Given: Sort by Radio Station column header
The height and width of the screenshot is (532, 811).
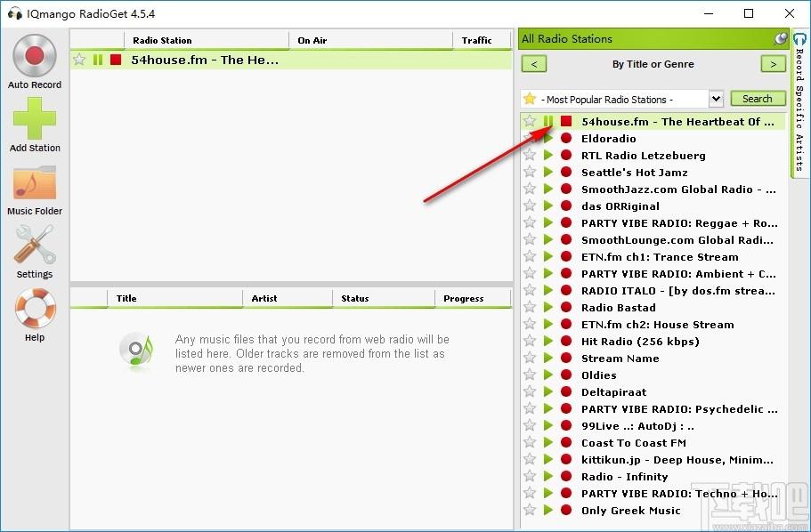Looking at the screenshot, I should pyautogui.click(x=207, y=40).
